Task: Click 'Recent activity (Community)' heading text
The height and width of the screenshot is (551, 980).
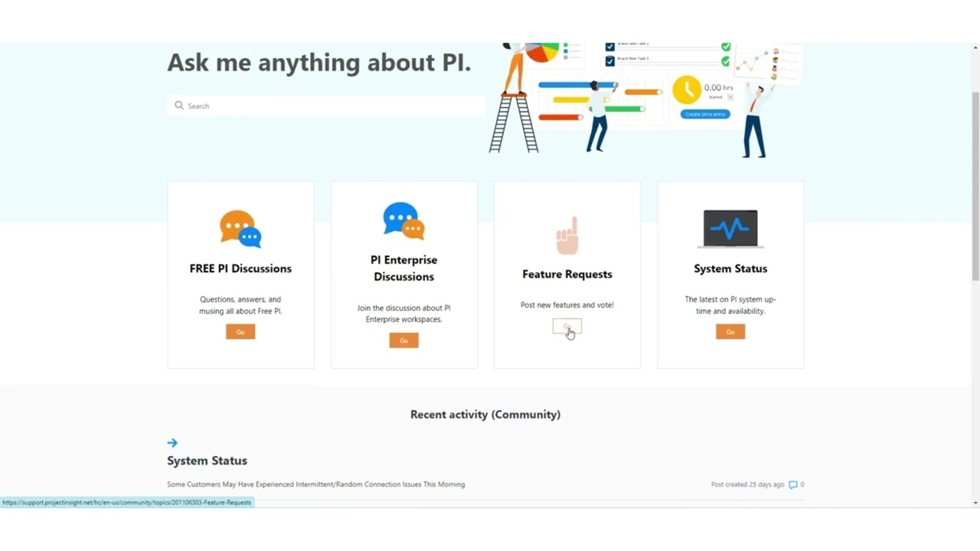Action: (x=485, y=415)
